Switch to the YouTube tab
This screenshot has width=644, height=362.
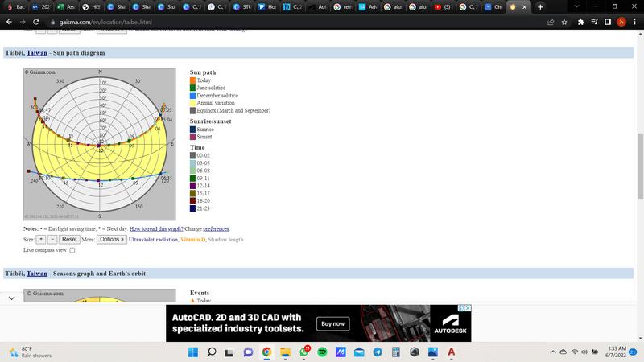coord(443,7)
